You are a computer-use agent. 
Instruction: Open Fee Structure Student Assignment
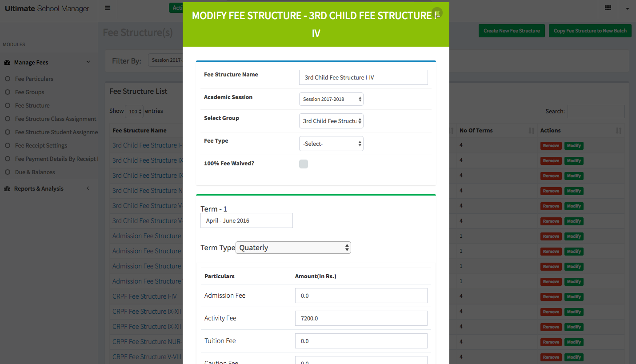point(56,132)
